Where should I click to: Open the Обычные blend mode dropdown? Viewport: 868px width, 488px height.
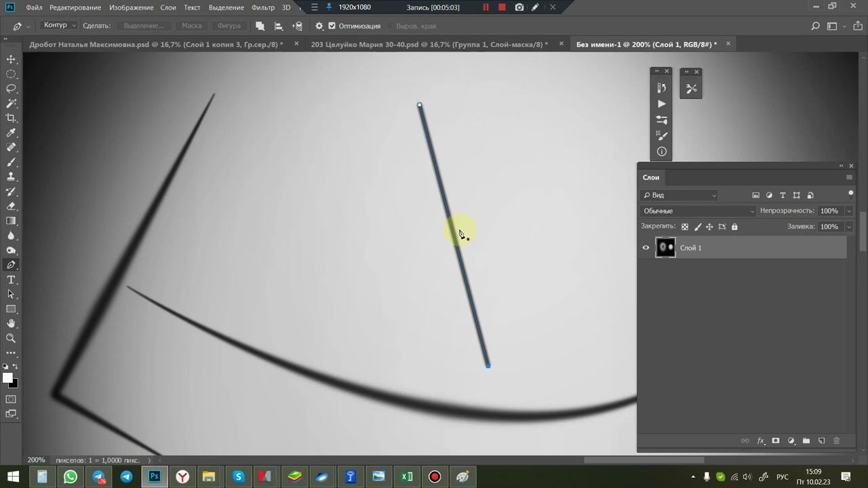click(x=698, y=211)
